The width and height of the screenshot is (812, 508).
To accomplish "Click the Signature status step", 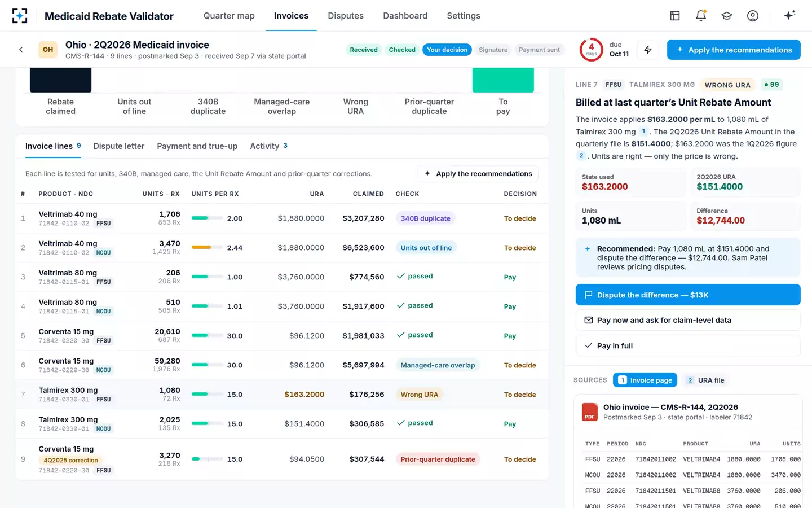I will [493, 50].
